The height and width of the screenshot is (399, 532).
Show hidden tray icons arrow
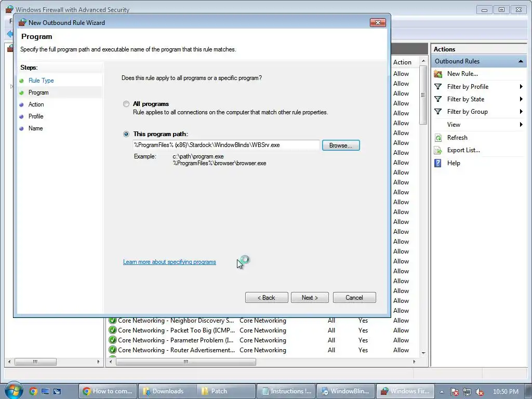click(442, 392)
